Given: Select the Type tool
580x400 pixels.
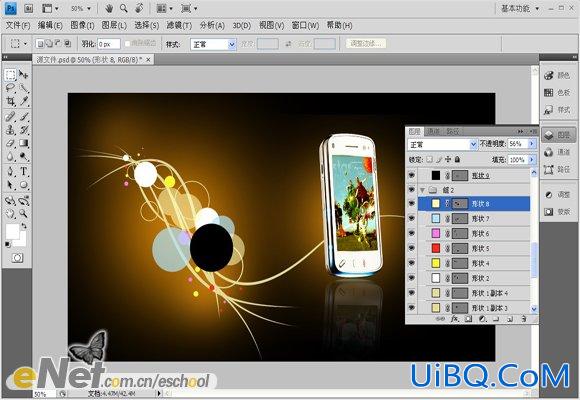Looking at the screenshot, I should click(24, 171).
